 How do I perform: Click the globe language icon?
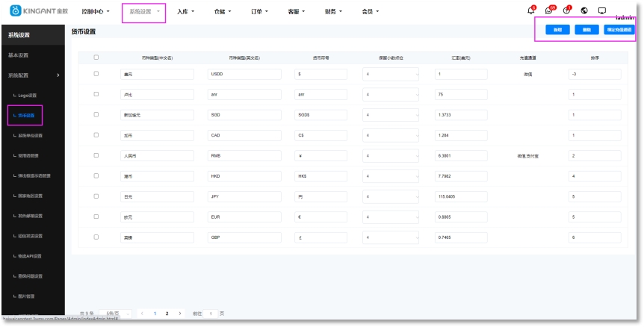(x=583, y=11)
